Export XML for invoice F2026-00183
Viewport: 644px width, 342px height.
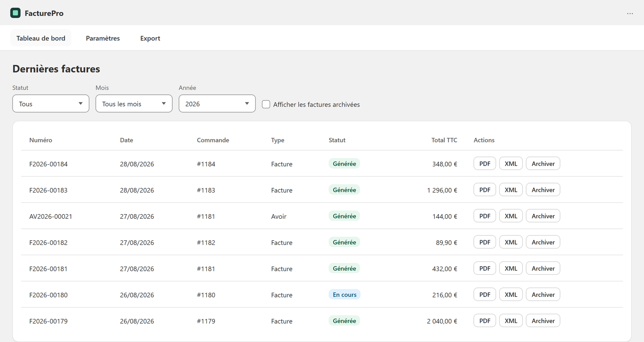511,190
